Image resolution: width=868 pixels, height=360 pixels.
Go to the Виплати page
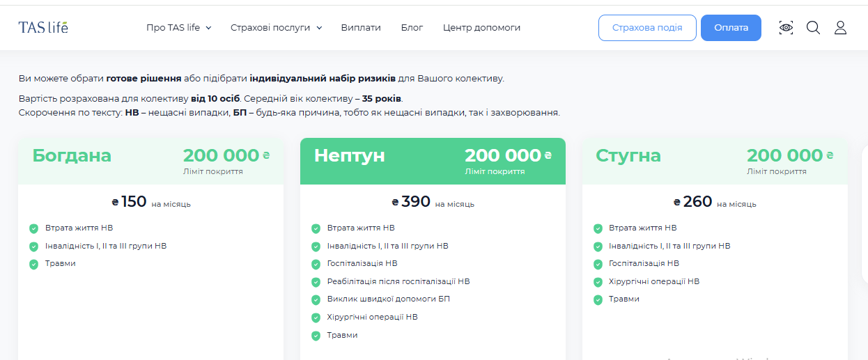361,28
